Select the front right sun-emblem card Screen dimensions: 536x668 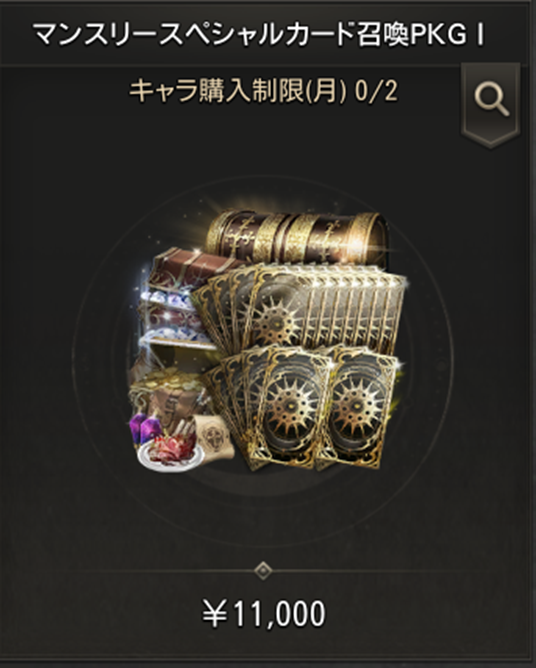357,408
